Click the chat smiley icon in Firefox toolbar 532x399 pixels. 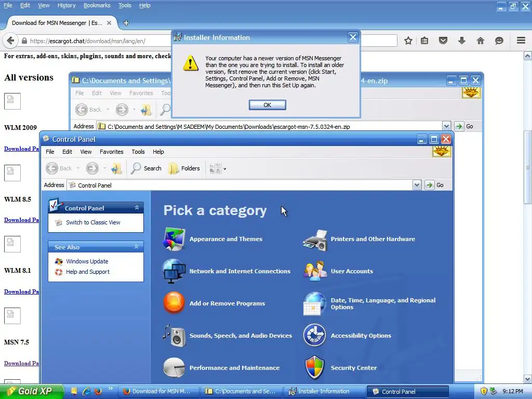[499, 41]
